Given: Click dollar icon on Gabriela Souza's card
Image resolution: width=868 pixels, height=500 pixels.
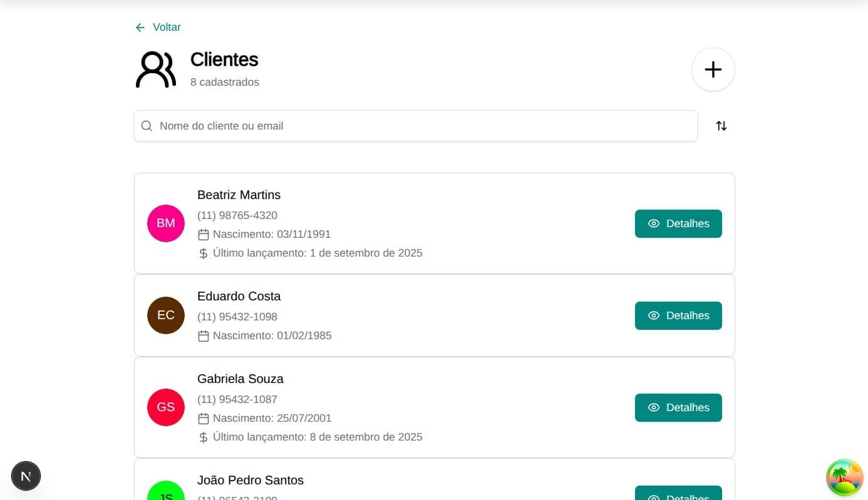Looking at the screenshot, I should click(203, 437).
